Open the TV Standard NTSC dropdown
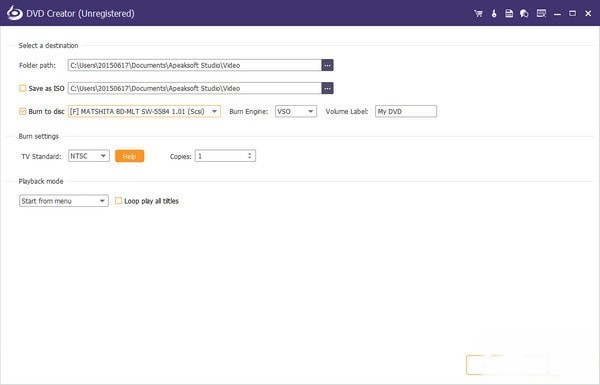 [x=89, y=156]
